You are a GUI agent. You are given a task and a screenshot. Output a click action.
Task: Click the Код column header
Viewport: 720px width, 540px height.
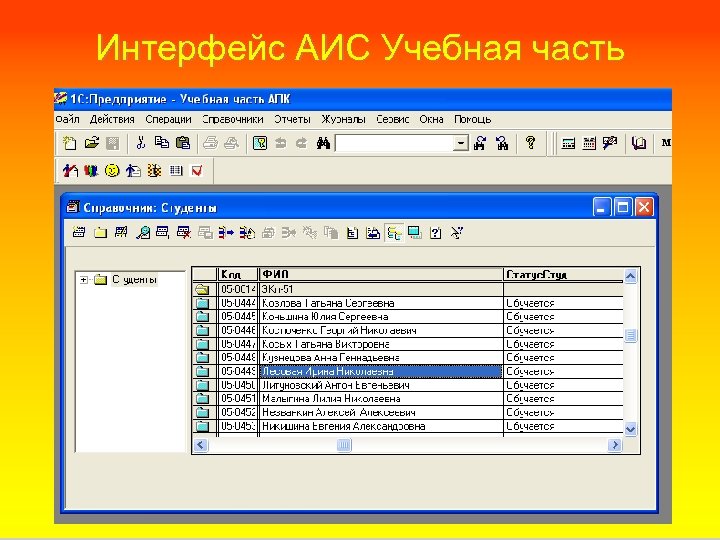(238, 275)
